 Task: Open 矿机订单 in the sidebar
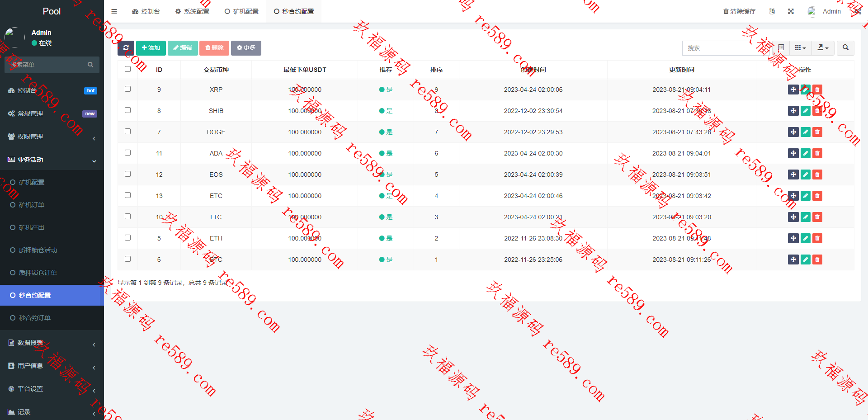pyautogui.click(x=52, y=205)
